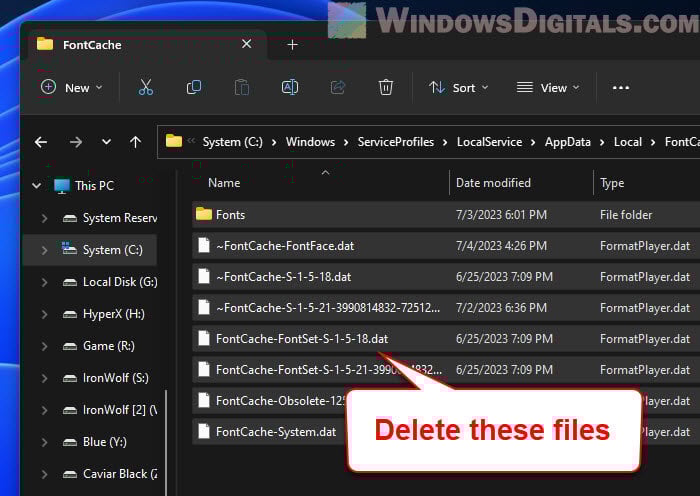Select This PC in navigation pane
The height and width of the screenshot is (496, 700).
pos(94,186)
